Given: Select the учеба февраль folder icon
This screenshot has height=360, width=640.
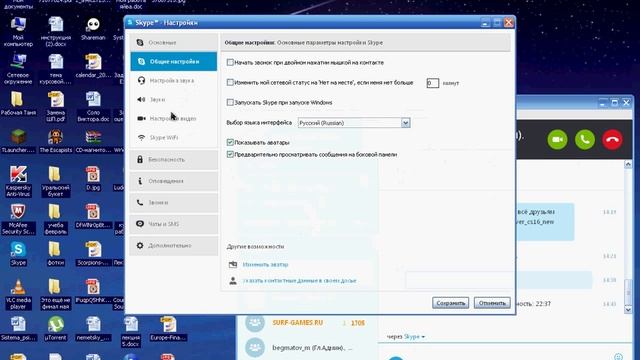Looking at the screenshot, I should point(56,219).
